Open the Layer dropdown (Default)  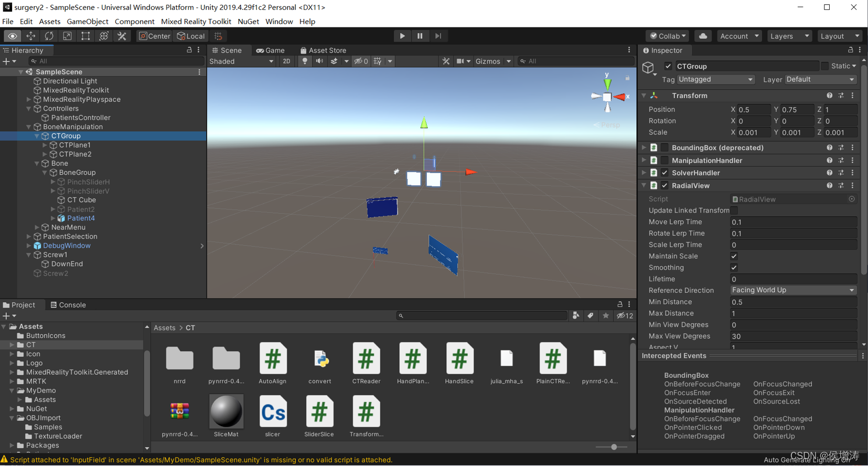coord(821,80)
